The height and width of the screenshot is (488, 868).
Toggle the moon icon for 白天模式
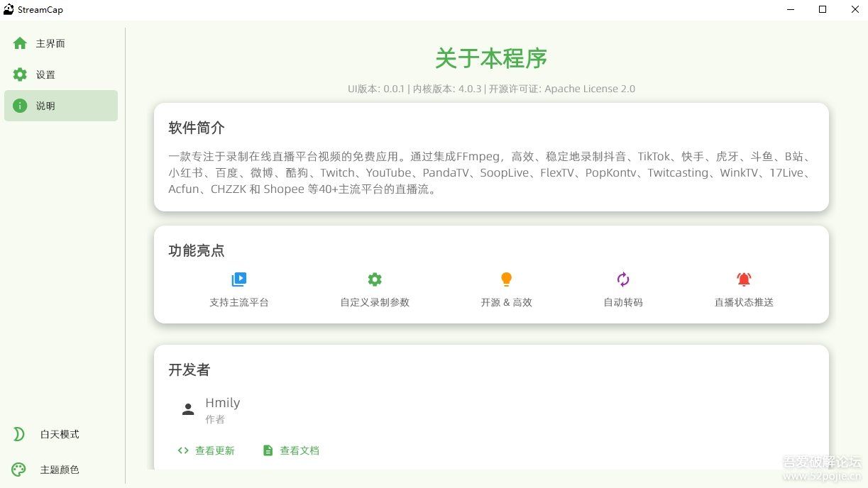click(x=19, y=434)
